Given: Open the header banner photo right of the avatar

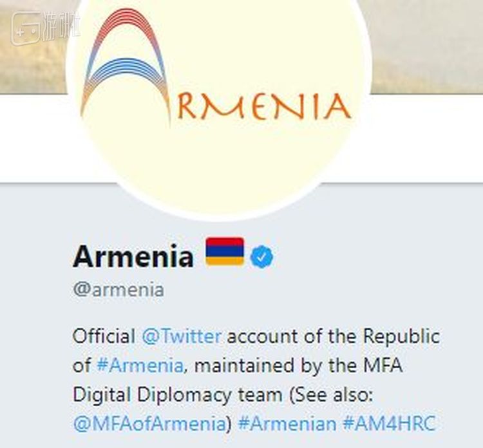Looking at the screenshot, I should (x=426, y=46).
